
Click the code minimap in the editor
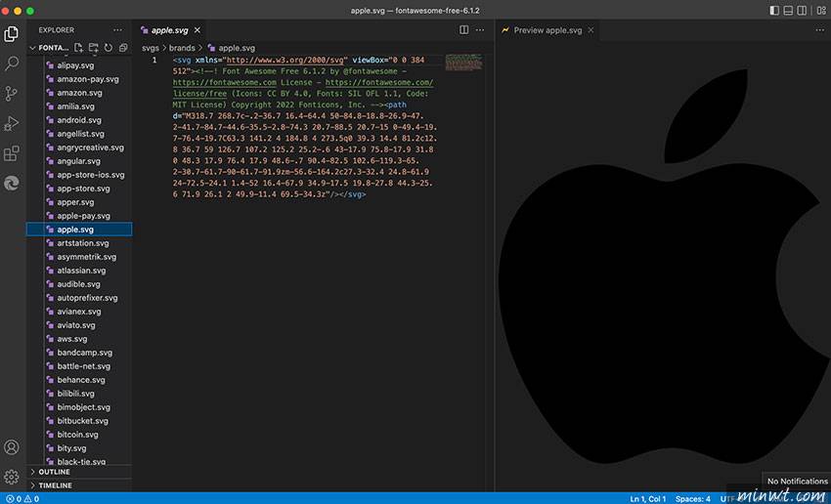[x=463, y=63]
